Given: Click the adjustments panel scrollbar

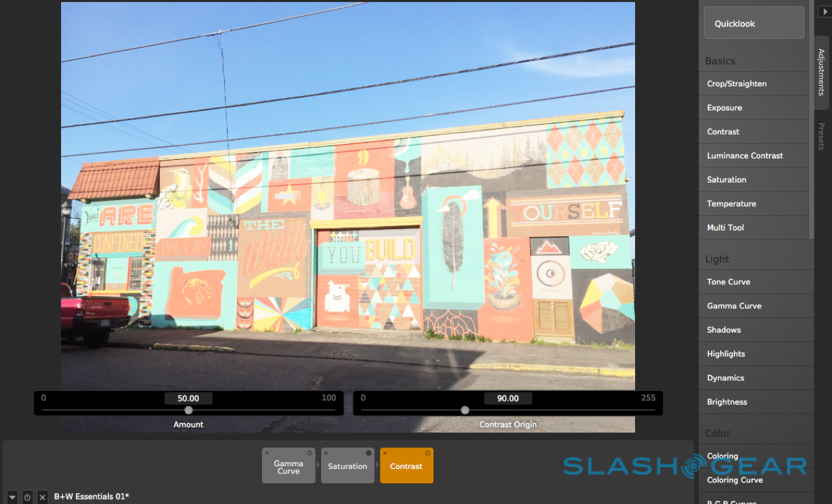Looking at the screenshot, I should (x=811, y=130).
